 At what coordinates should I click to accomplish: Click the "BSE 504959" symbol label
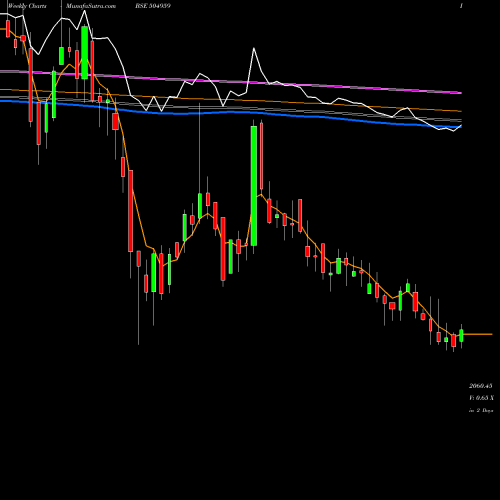pos(153,6)
